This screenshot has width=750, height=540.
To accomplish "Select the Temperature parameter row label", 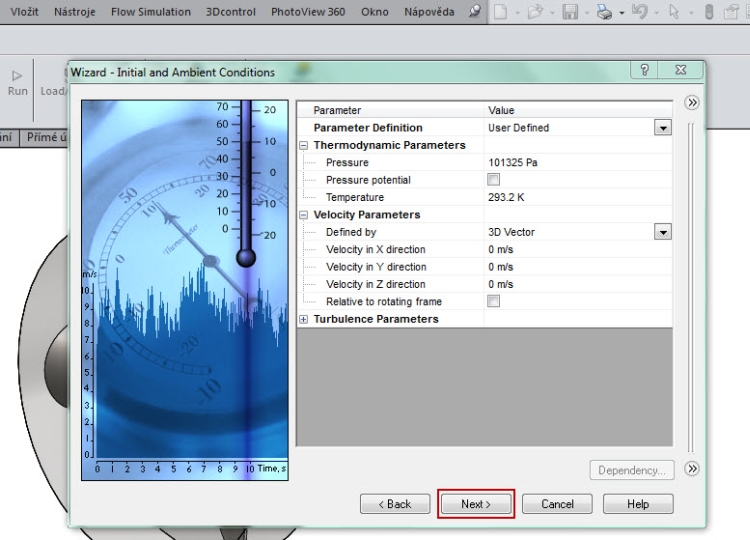I will (x=355, y=197).
